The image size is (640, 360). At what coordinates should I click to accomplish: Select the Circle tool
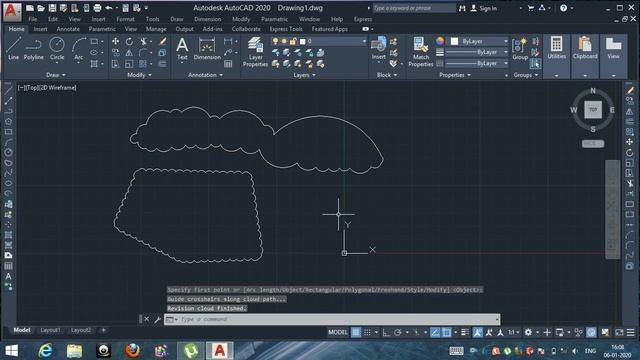(x=57, y=49)
